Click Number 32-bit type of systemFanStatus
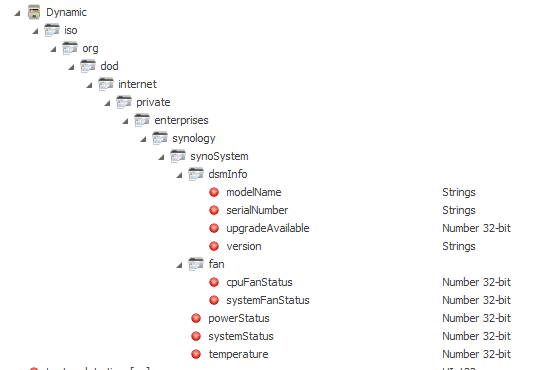559x370 pixels. click(477, 300)
